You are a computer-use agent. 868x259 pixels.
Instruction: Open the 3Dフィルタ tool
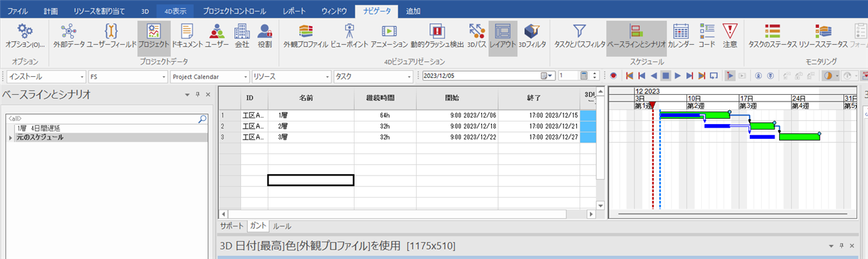[x=532, y=35]
